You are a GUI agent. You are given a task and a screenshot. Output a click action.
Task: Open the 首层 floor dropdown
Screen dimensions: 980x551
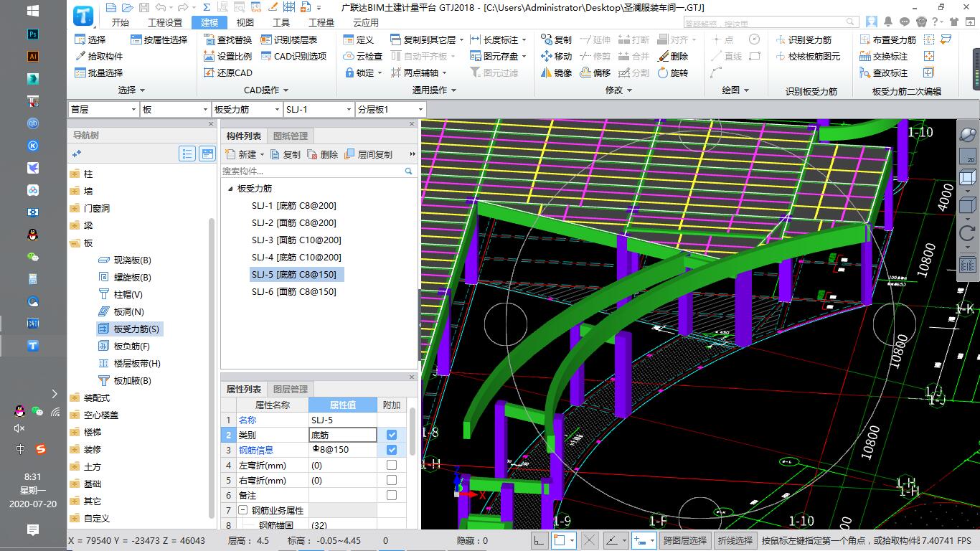[103, 109]
